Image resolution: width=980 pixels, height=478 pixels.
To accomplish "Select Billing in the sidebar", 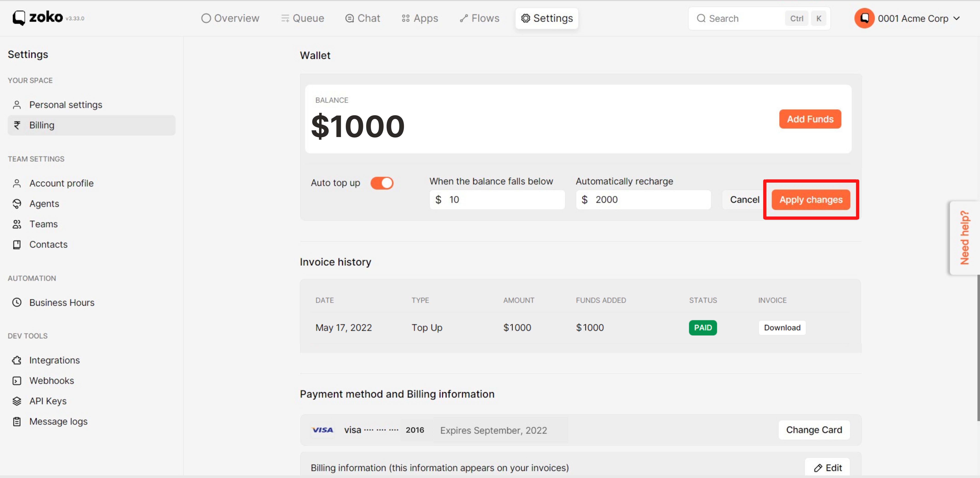I will [91, 125].
